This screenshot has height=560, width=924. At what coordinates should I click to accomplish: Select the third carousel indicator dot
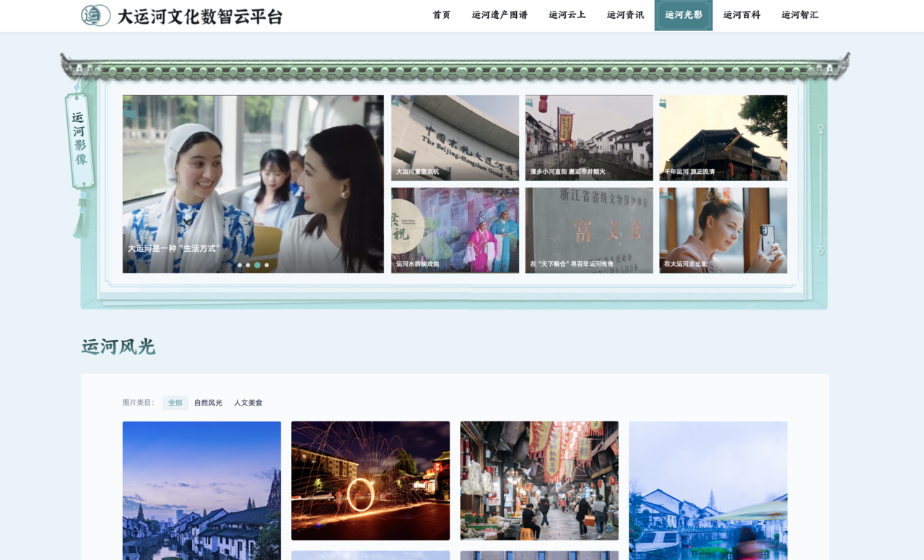256,265
